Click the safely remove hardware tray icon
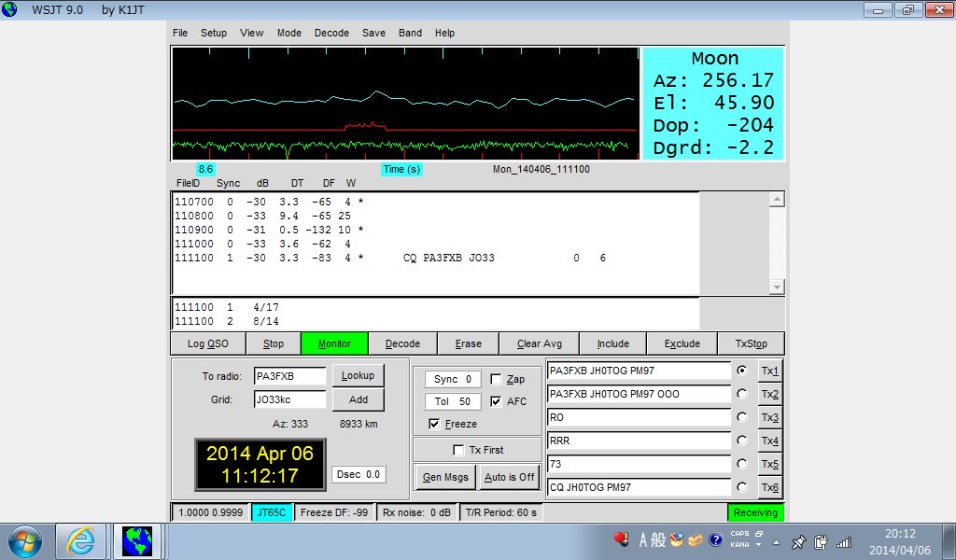 822,541
